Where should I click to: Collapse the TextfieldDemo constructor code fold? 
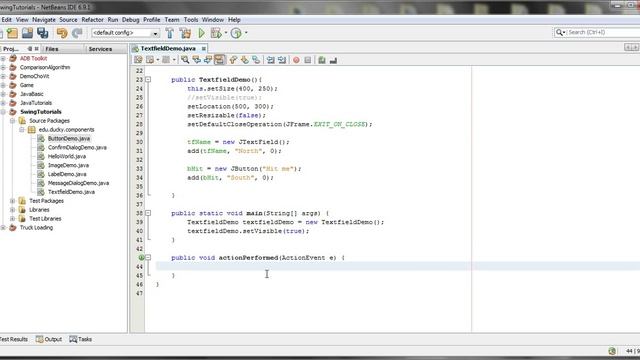(148, 80)
